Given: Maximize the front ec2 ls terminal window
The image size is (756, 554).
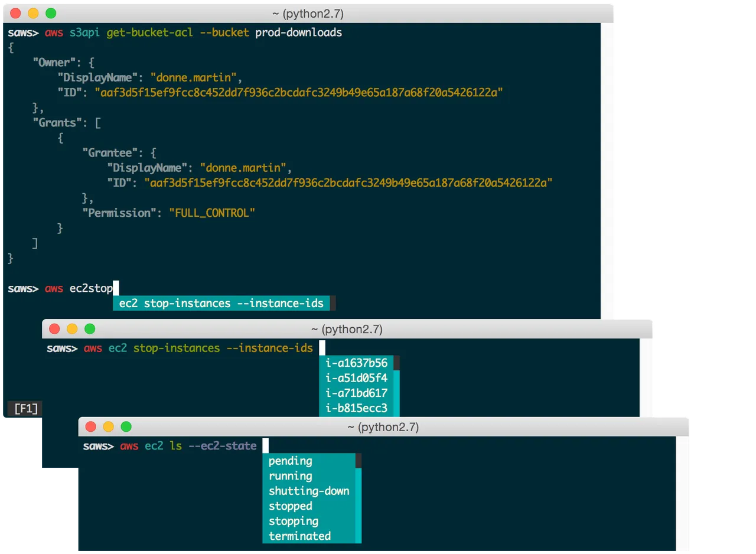Looking at the screenshot, I should 126,426.
